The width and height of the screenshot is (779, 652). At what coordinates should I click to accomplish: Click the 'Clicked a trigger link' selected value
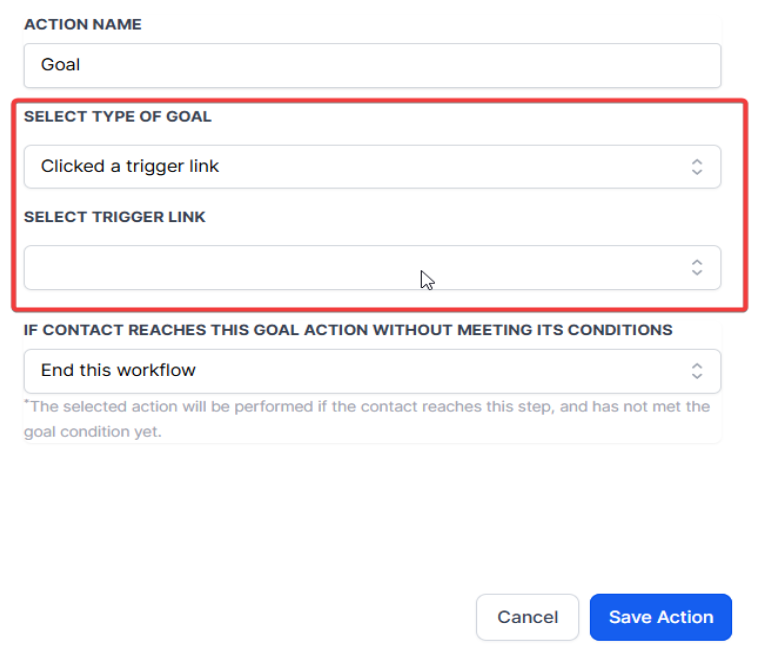130,167
